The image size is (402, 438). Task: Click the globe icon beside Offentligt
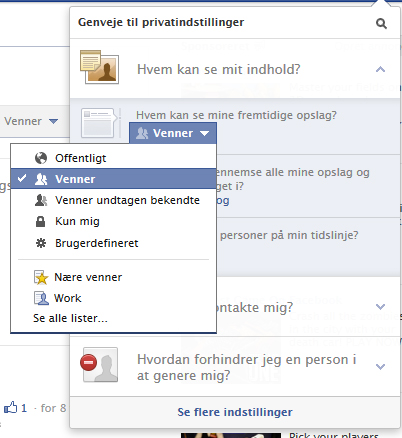pyautogui.click(x=41, y=158)
